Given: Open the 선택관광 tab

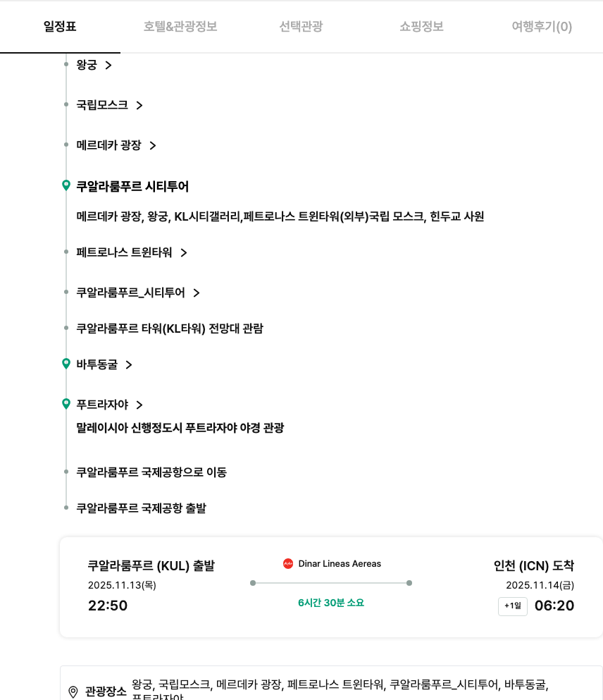Looking at the screenshot, I should tap(301, 27).
